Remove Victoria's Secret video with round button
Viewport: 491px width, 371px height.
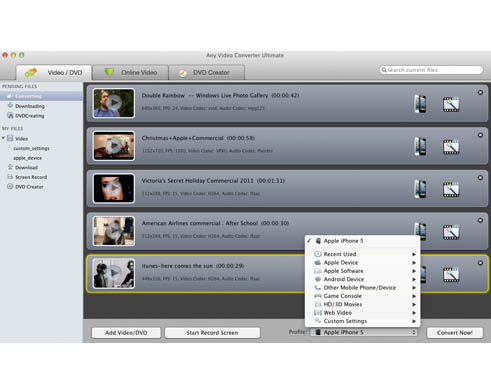pyautogui.click(x=480, y=178)
